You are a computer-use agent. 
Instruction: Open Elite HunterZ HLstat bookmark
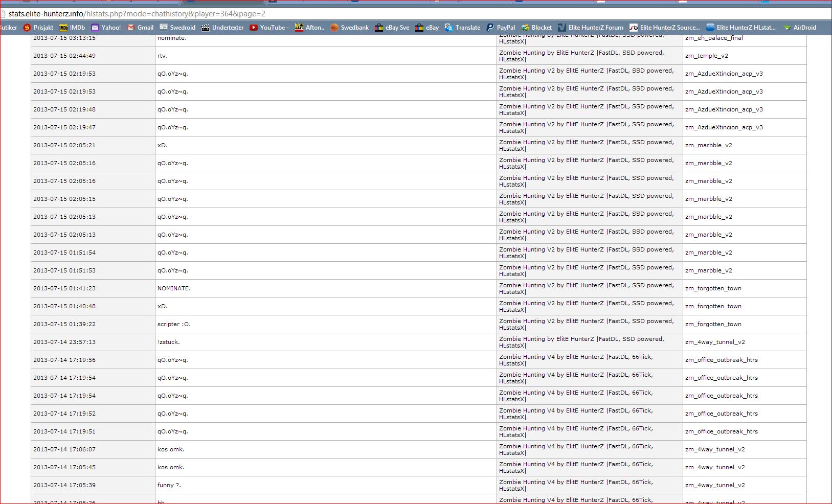coord(741,28)
